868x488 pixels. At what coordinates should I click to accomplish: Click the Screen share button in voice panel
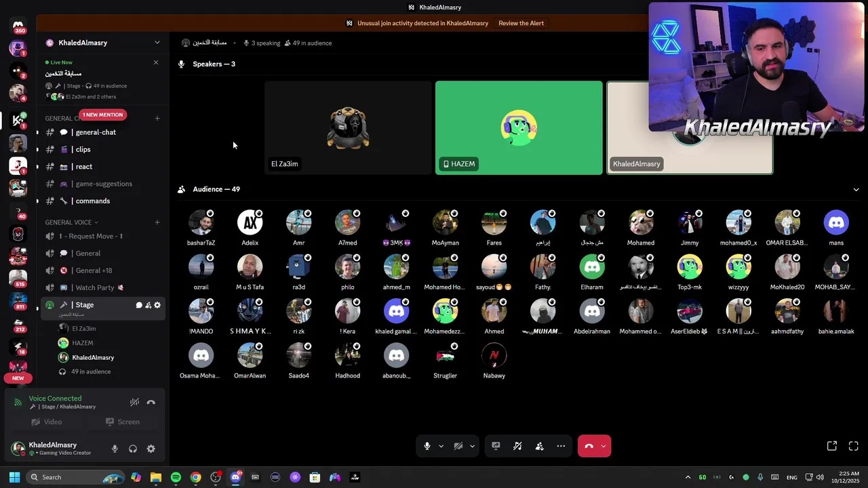(x=123, y=422)
